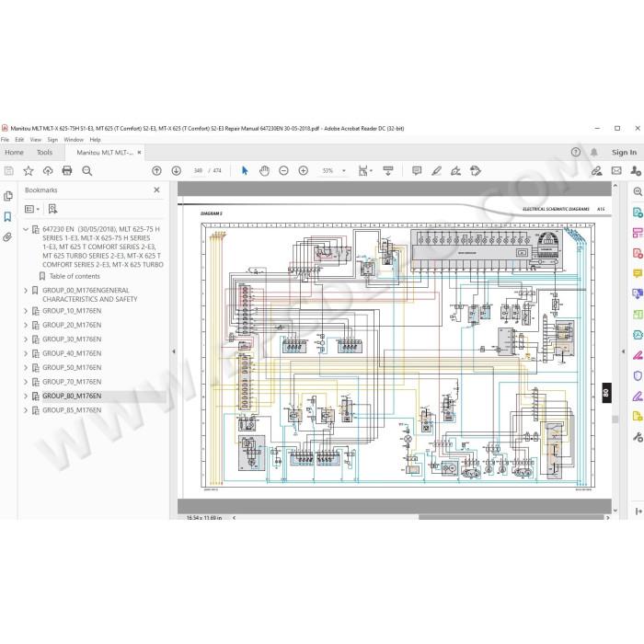Expand the GROUP_10_M176EN bookmark

click(26, 311)
